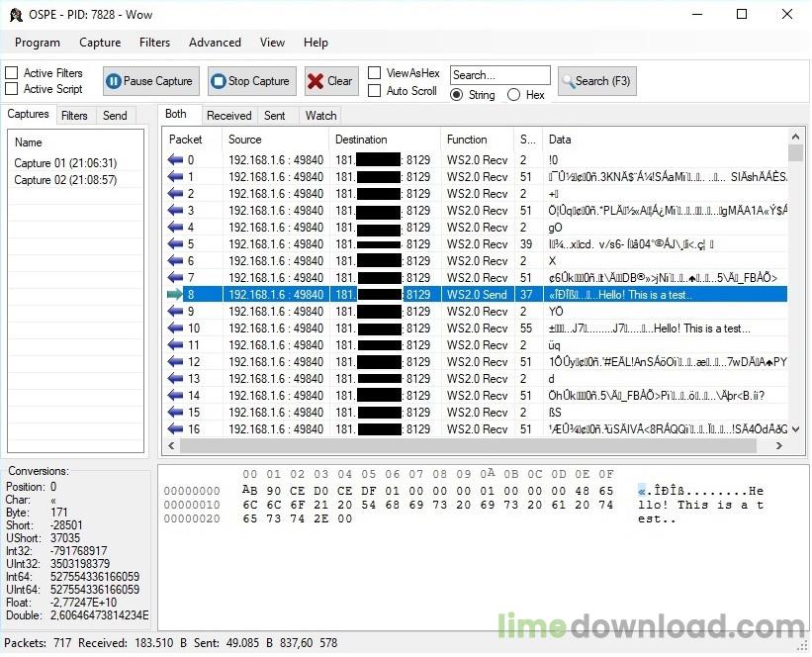Toggle the Auto Scroll checkbox
This screenshot has width=812, height=657.
click(374, 91)
